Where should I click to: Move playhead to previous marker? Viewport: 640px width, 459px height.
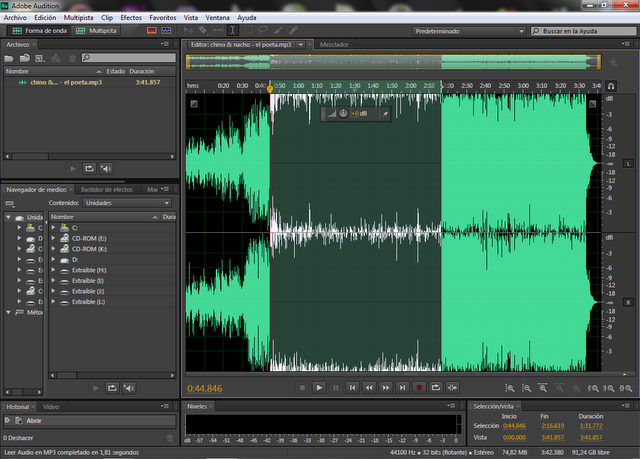pyautogui.click(x=352, y=388)
